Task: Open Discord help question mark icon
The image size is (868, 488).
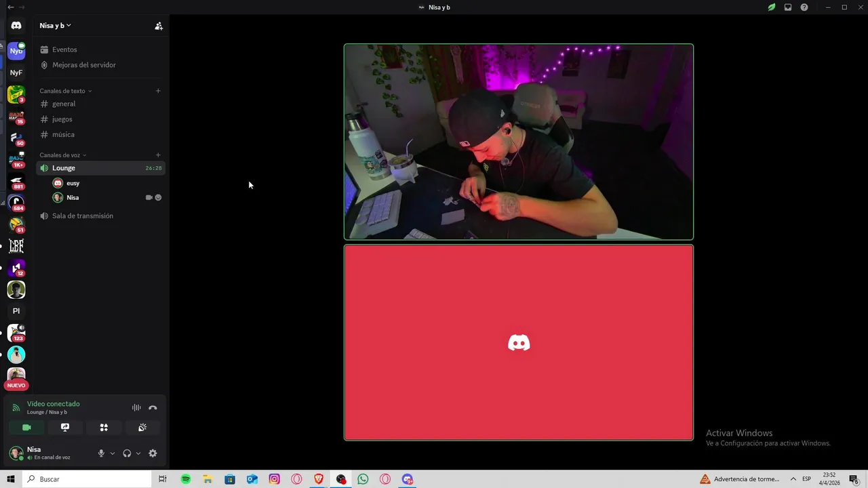Action: pyautogui.click(x=804, y=7)
